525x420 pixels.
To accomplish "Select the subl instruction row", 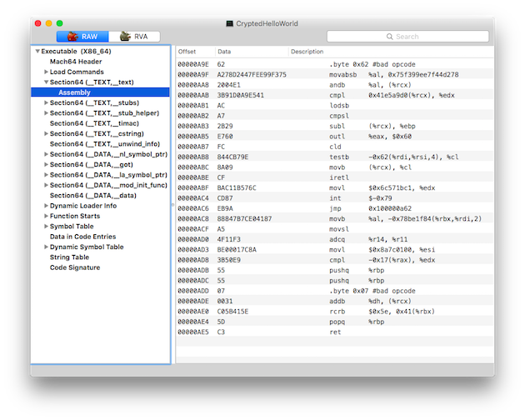I will coord(335,127).
